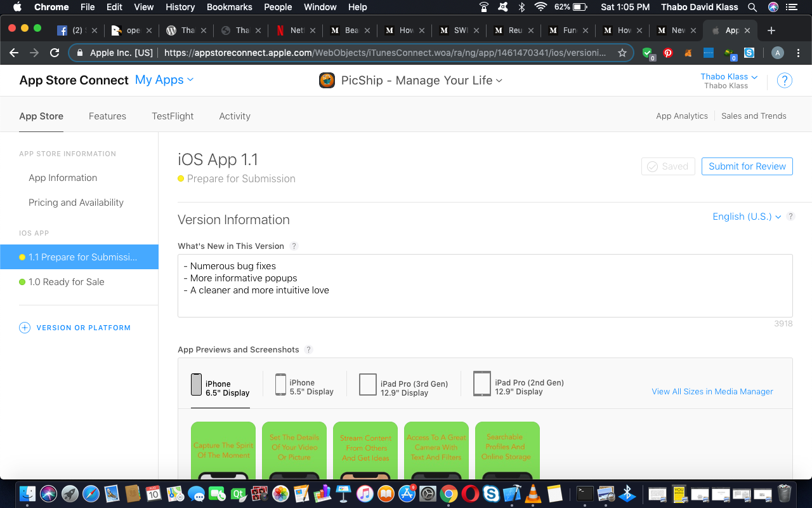The height and width of the screenshot is (508, 812).
Task: Click the help icon next to What's New in This Version
Action: tap(294, 246)
